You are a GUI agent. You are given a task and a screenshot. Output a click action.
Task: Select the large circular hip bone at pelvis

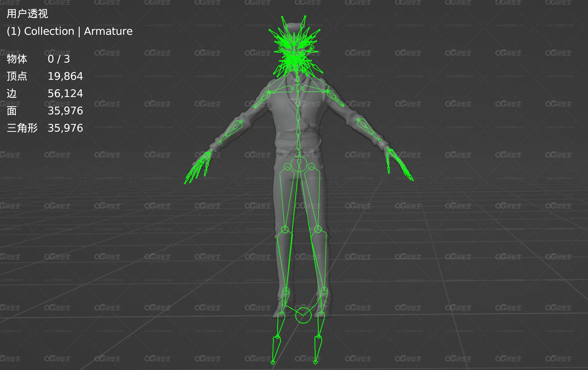click(x=299, y=164)
